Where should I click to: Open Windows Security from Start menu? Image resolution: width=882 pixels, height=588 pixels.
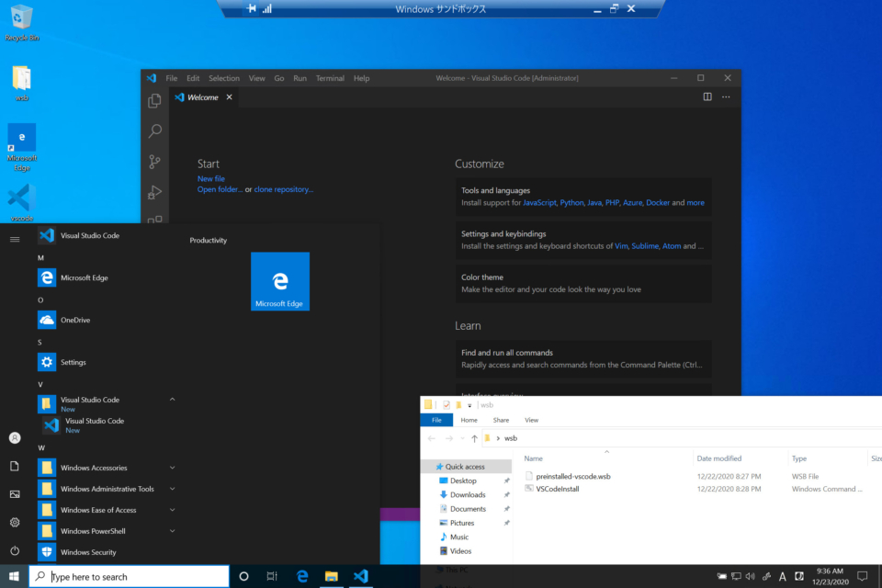(x=106, y=552)
